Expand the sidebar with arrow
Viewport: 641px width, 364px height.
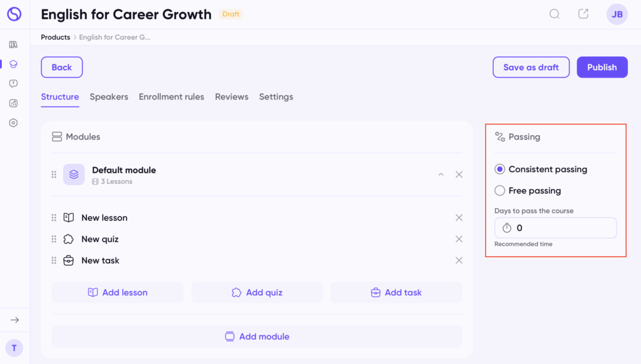[15, 320]
